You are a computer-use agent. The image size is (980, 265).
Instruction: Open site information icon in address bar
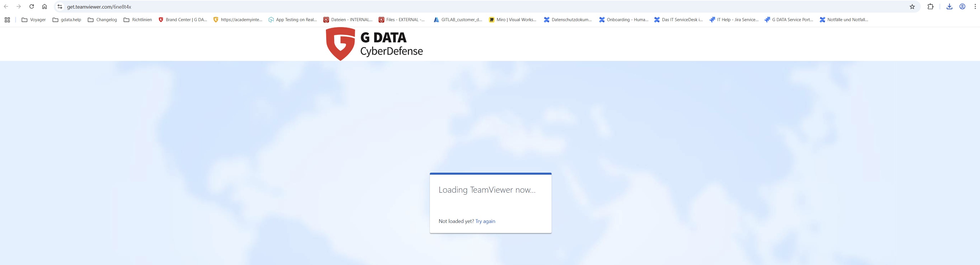tap(60, 7)
